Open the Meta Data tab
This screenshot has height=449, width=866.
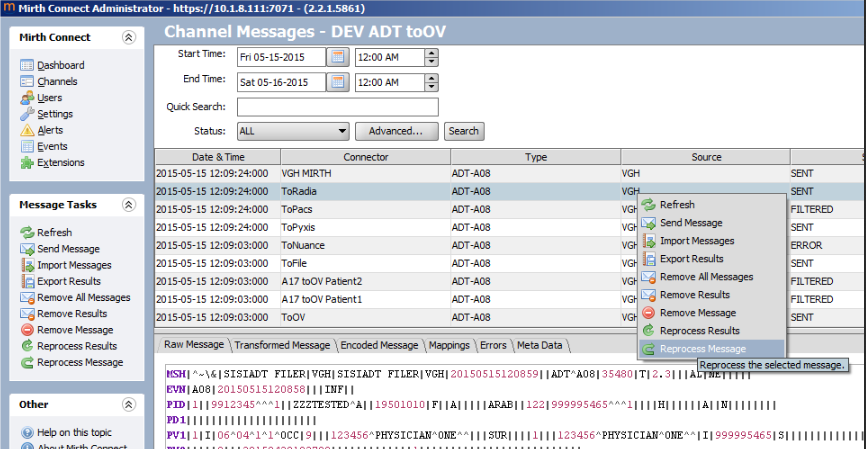[540, 345]
